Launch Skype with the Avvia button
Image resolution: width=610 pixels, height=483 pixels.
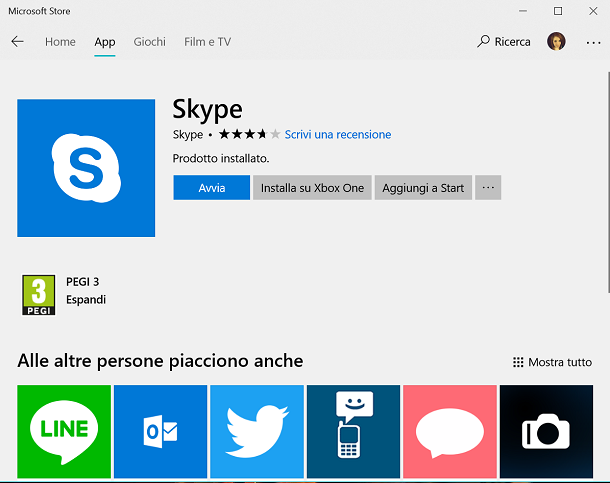pos(212,187)
